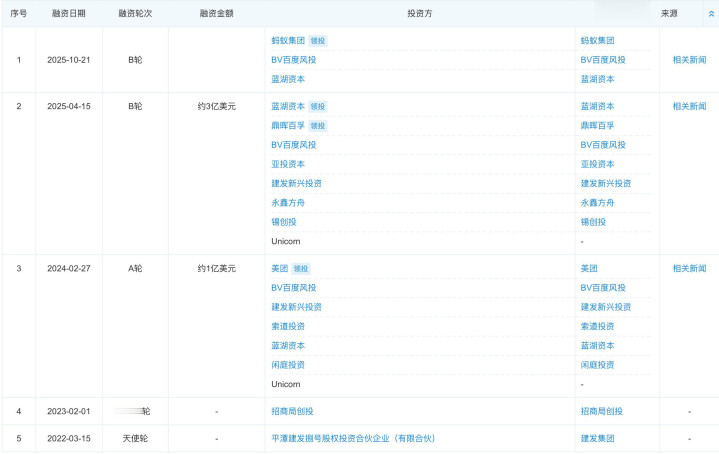Open 蓝湖资本 with 领投 tag in 2025-04-15 round
The image size is (719, 454).
(x=288, y=106)
